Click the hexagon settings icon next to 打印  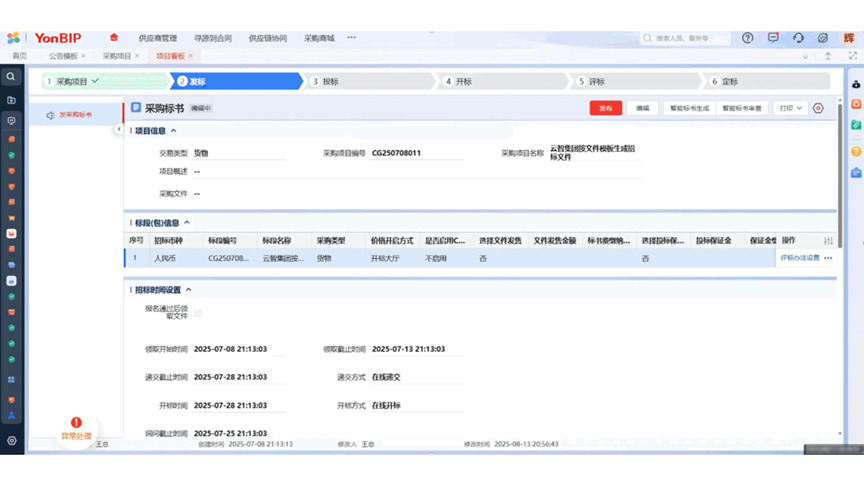[818, 109]
